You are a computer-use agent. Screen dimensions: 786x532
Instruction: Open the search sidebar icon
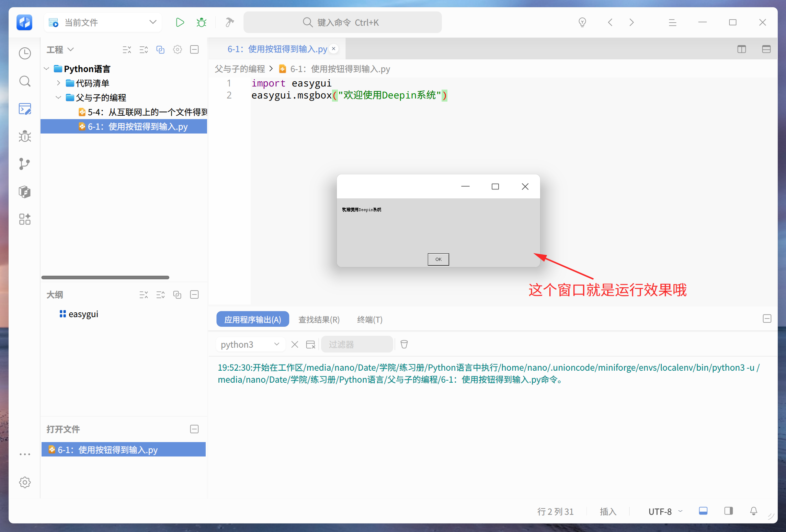coord(25,81)
